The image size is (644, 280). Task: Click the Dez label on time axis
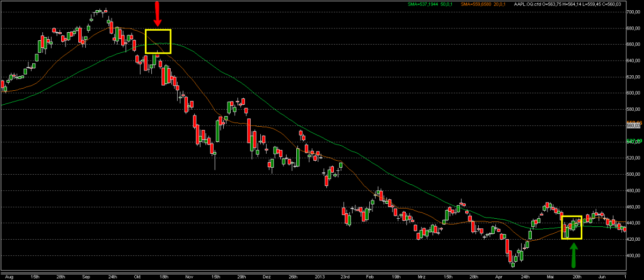[x=267, y=277]
